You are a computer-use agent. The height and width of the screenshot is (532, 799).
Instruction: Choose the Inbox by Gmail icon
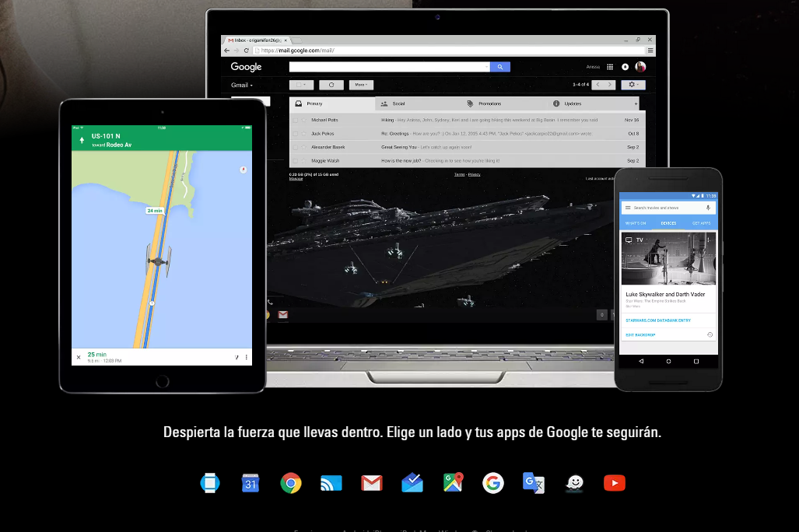tap(412, 482)
